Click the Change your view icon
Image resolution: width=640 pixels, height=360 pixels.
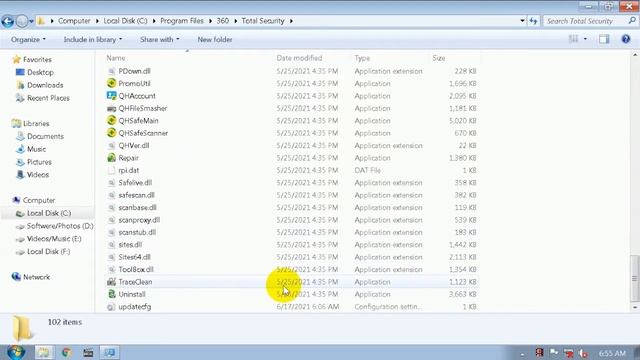tap(573, 39)
